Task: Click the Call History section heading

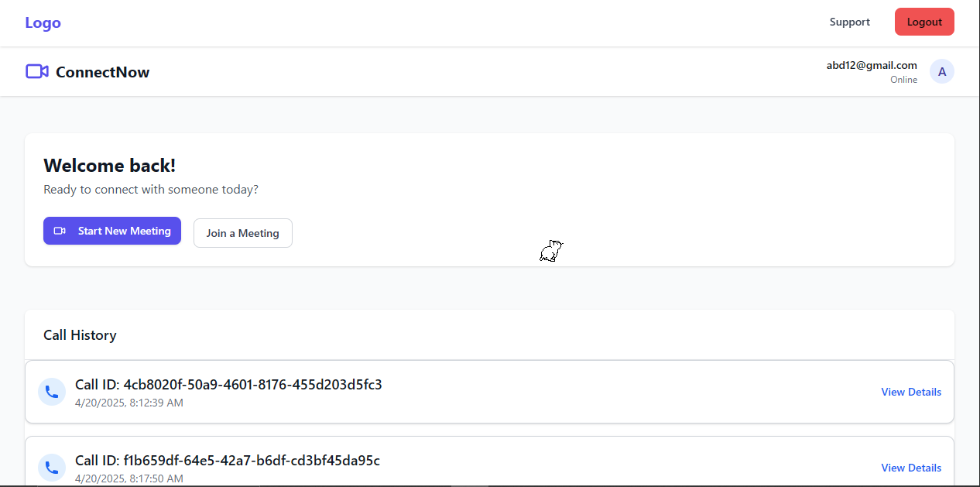Action: 80,335
